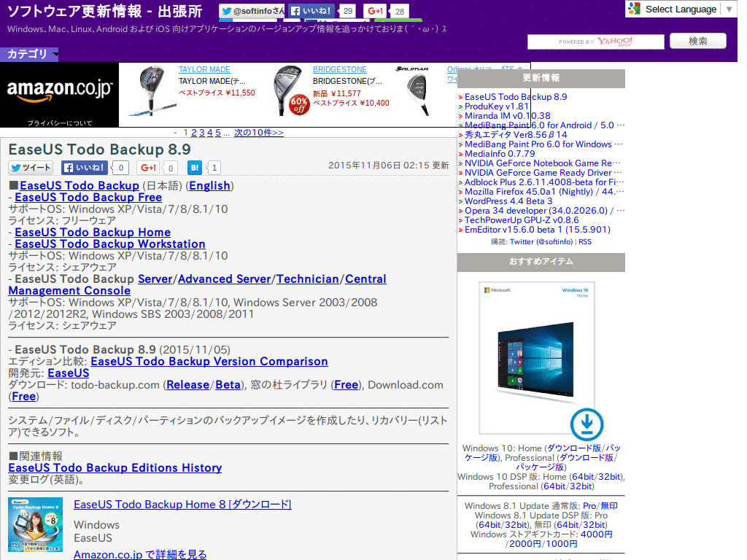This screenshot has height=560, width=747.
Task: Click the 窓の杜ライブラリ Free link
Action: click(347, 385)
